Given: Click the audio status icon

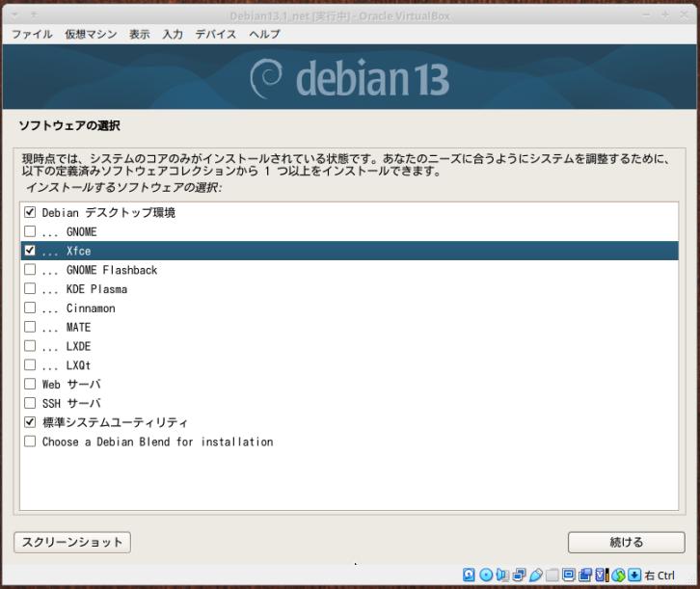Looking at the screenshot, I should (502, 575).
